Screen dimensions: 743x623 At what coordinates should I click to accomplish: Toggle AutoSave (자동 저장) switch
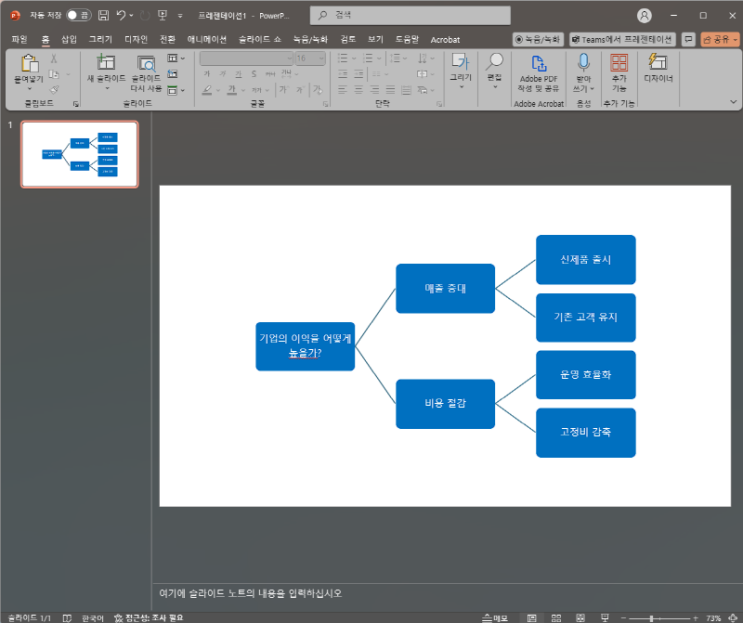[79, 15]
